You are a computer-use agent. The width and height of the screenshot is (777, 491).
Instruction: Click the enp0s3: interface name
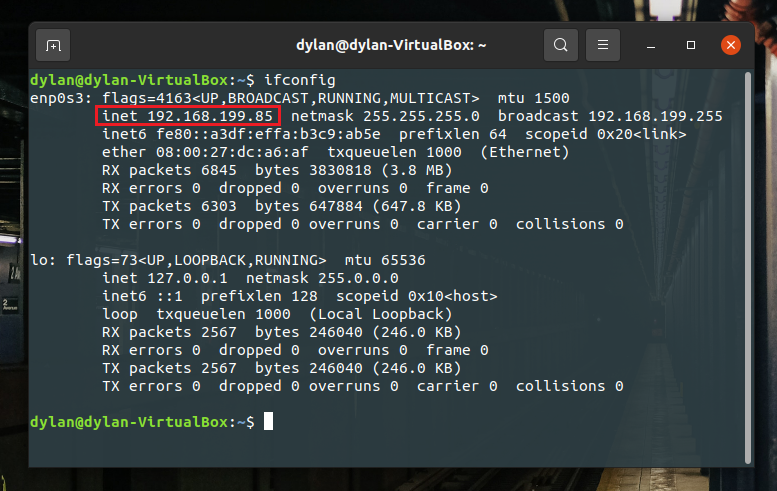pyautogui.click(x=61, y=98)
